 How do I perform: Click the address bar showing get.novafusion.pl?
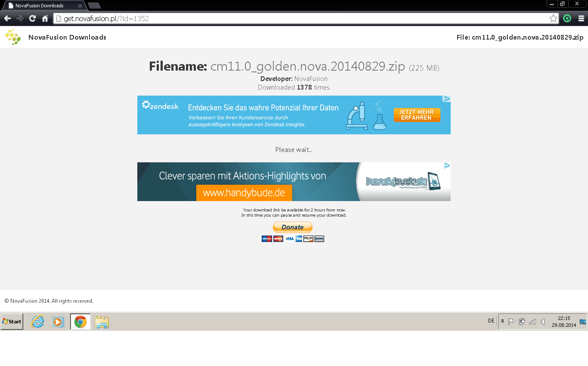tap(306, 19)
